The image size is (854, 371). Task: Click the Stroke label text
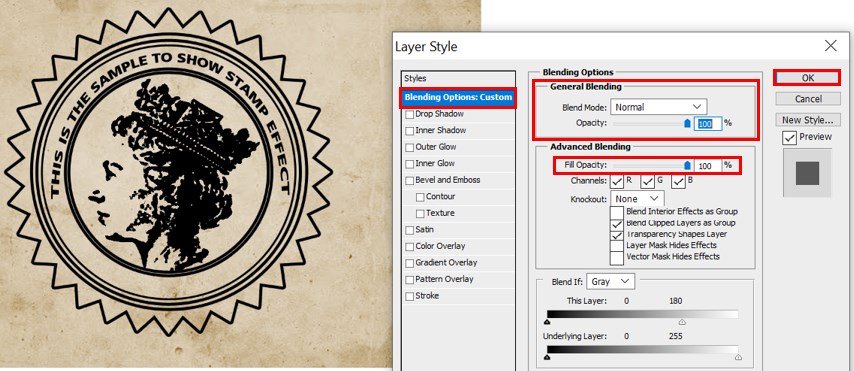[427, 296]
